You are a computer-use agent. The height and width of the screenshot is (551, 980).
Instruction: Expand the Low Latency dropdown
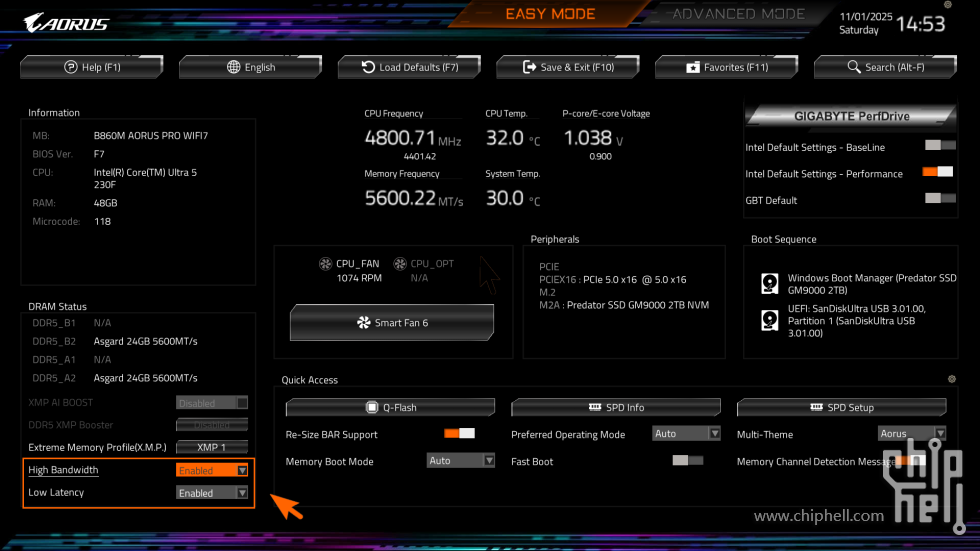212,493
